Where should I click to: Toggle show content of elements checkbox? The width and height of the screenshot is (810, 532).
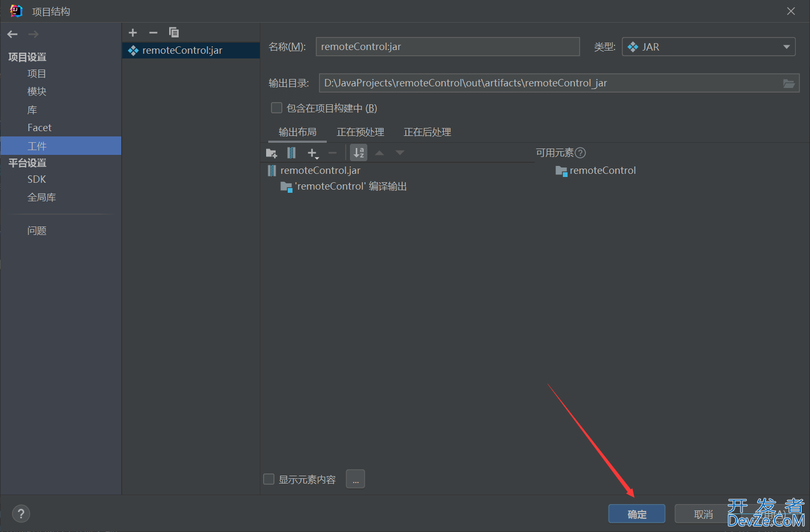pyautogui.click(x=269, y=479)
